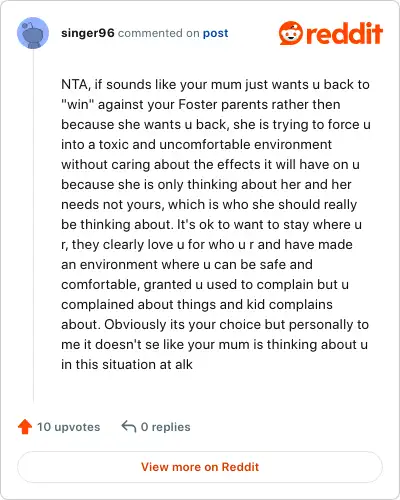
Task: Click the reddit wordmark text logo
Action: pyautogui.click(x=344, y=33)
